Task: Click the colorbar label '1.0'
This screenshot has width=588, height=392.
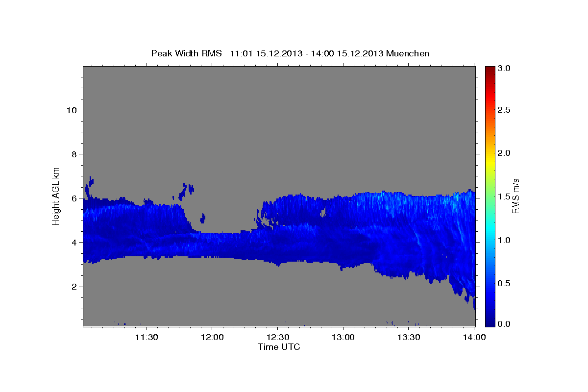Action: point(505,240)
